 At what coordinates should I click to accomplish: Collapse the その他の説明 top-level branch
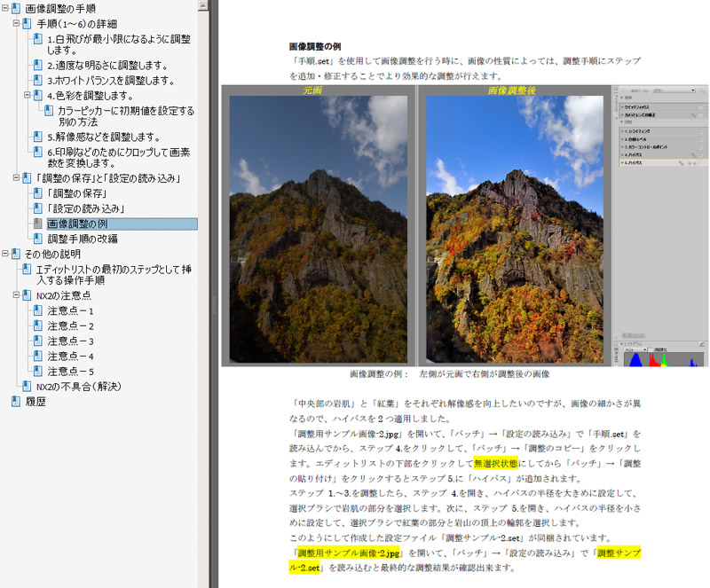tap(4, 254)
